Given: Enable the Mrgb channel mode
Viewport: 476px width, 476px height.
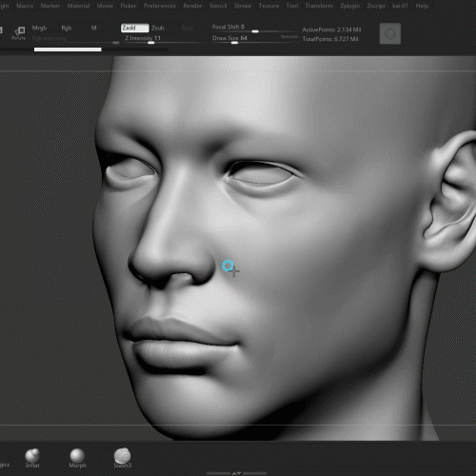Looking at the screenshot, I should [x=39, y=28].
